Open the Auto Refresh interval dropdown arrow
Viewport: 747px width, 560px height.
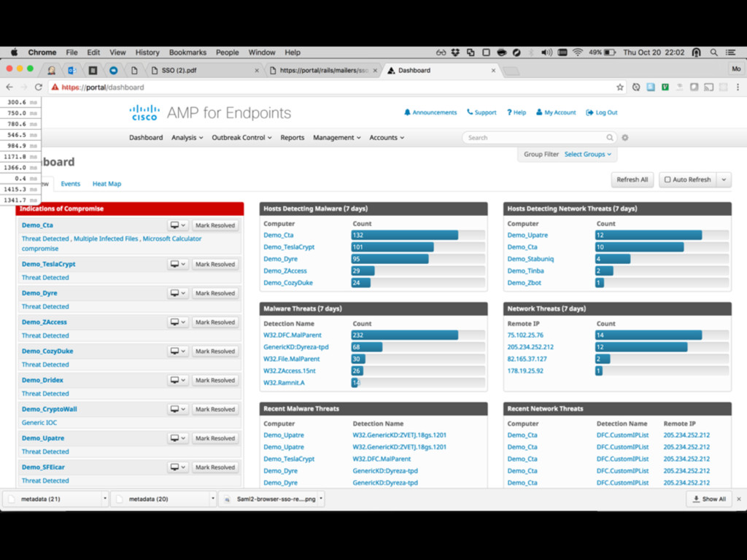click(x=724, y=179)
